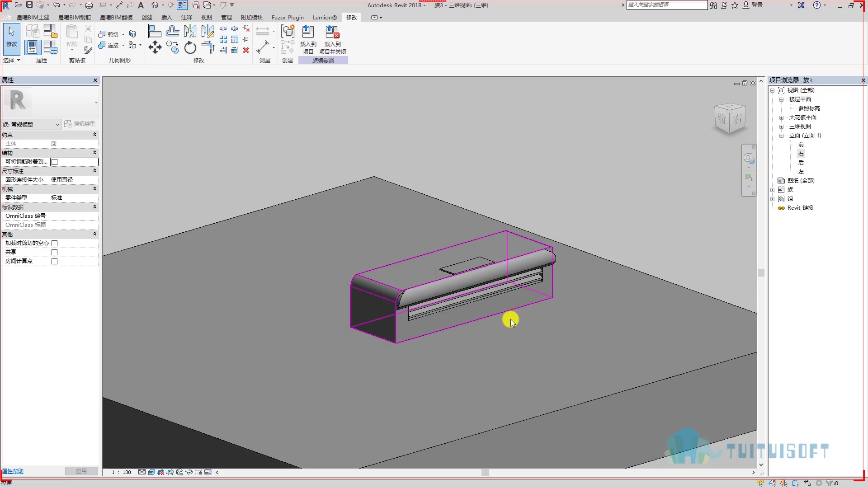Toggle '可将钢筋附着到...' checkbox

coord(54,162)
